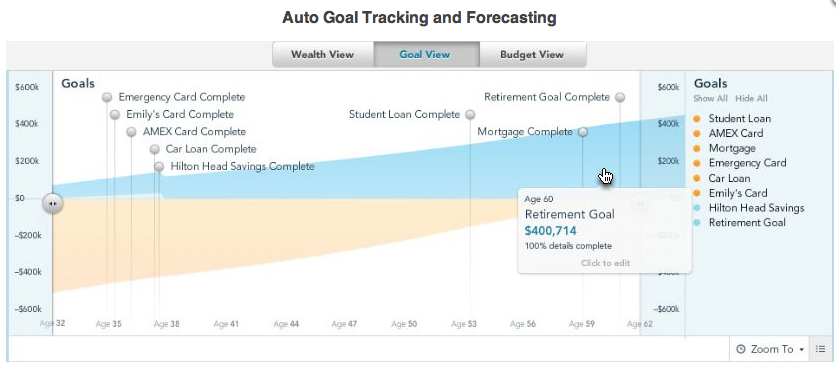Click the Hide All link

click(751, 99)
